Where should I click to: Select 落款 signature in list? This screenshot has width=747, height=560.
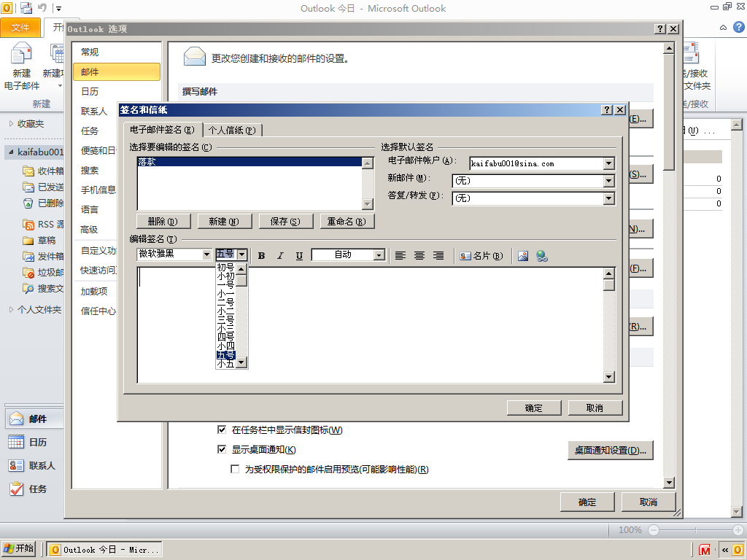pyautogui.click(x=249, y=162)
